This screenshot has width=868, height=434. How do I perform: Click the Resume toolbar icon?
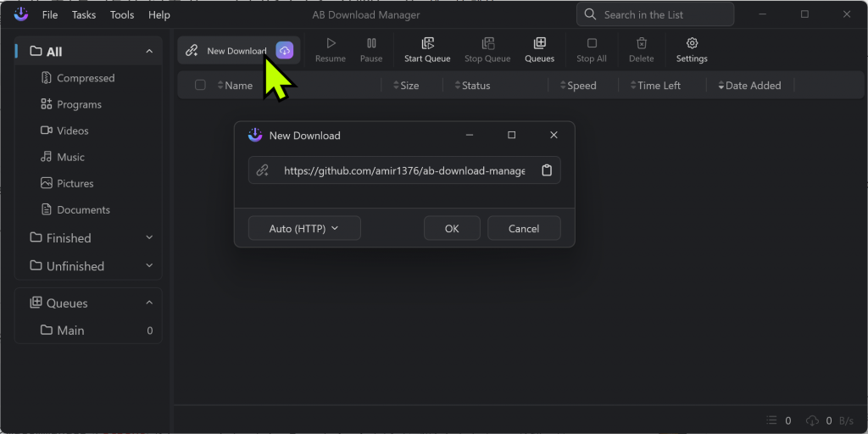click(x=331, y=43)
